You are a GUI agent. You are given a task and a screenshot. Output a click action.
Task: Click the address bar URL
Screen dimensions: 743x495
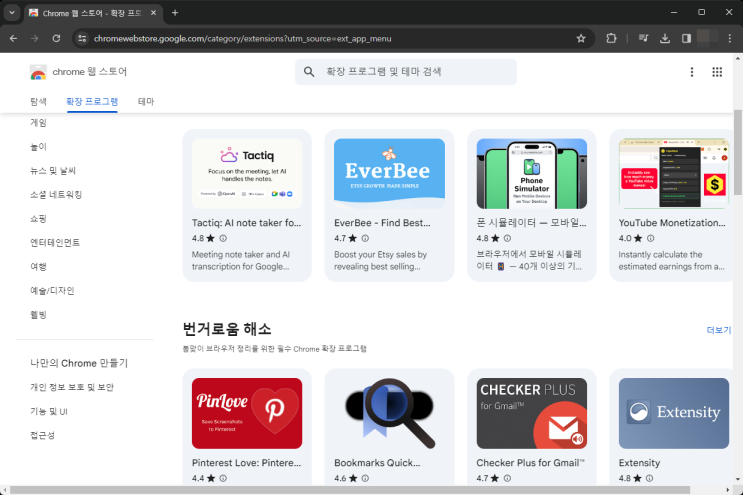coord(243,38)
